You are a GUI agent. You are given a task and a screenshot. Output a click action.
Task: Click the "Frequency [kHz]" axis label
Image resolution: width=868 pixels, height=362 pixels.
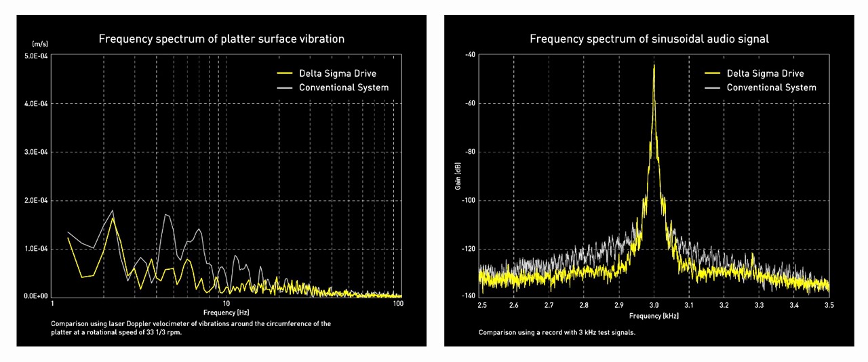[654, 316]
